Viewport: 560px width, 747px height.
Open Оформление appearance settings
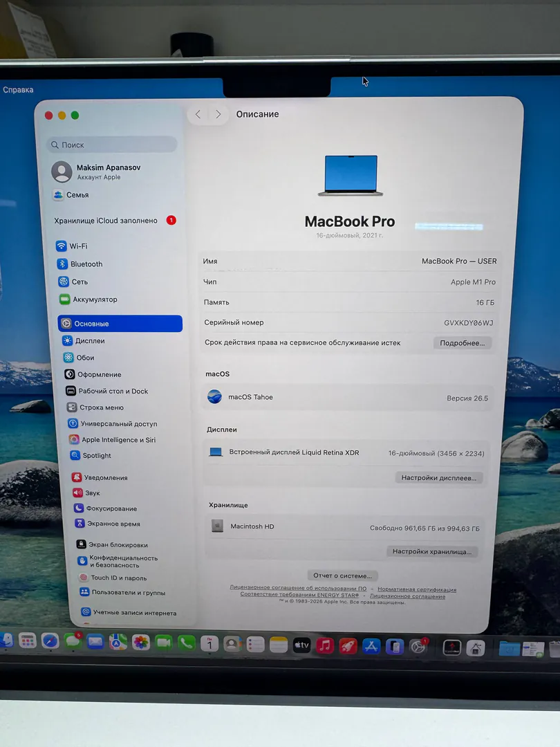93,374
